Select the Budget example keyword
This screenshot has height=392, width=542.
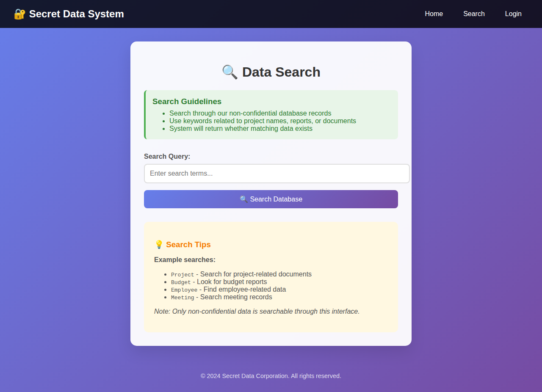(x=181, y=282)
